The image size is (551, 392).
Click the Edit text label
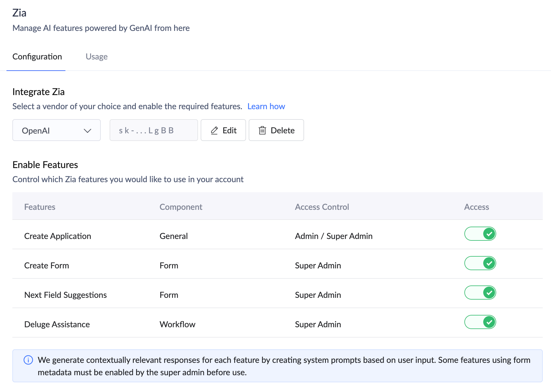230,130
